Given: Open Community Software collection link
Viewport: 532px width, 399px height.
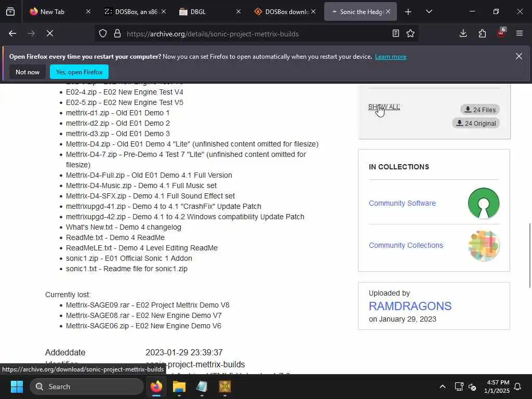Looking at the screenshot, I should click(403, 203).
